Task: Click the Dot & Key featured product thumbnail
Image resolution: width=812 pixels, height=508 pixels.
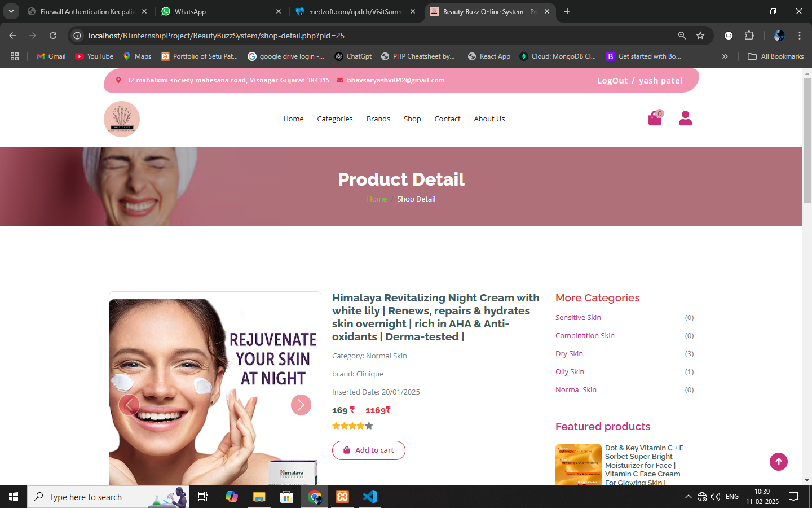Action: pos(579,465)
